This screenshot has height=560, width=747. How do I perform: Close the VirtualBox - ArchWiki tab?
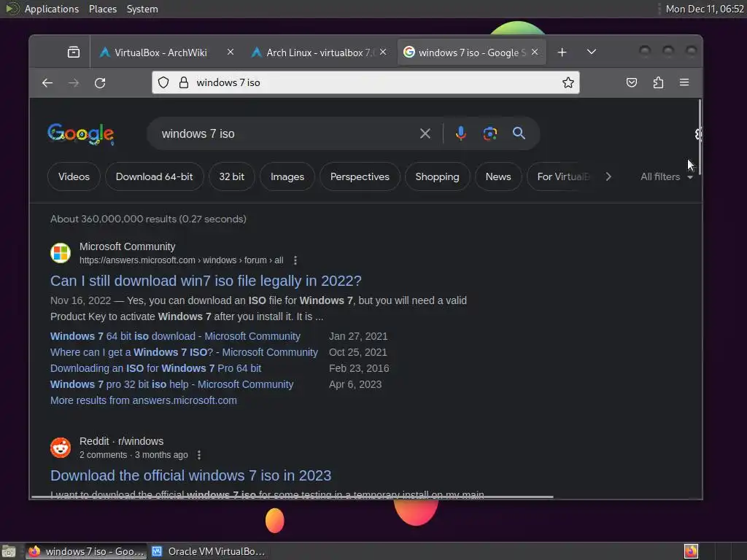231,52
